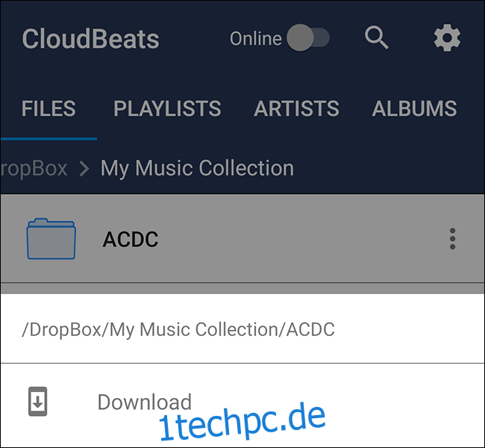Switch to the ALBUMS tab

[x=414, y=109]
